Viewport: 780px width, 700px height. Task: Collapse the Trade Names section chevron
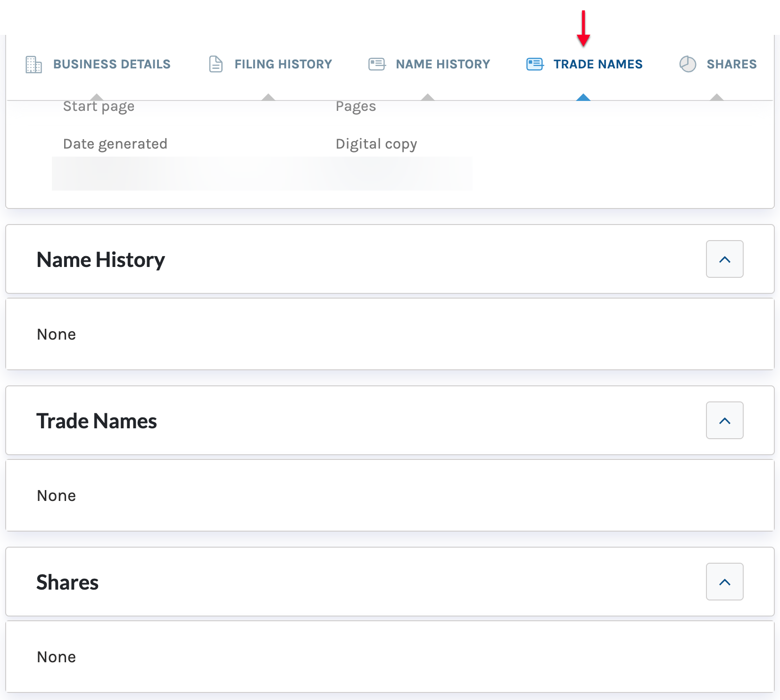(724, 420)
